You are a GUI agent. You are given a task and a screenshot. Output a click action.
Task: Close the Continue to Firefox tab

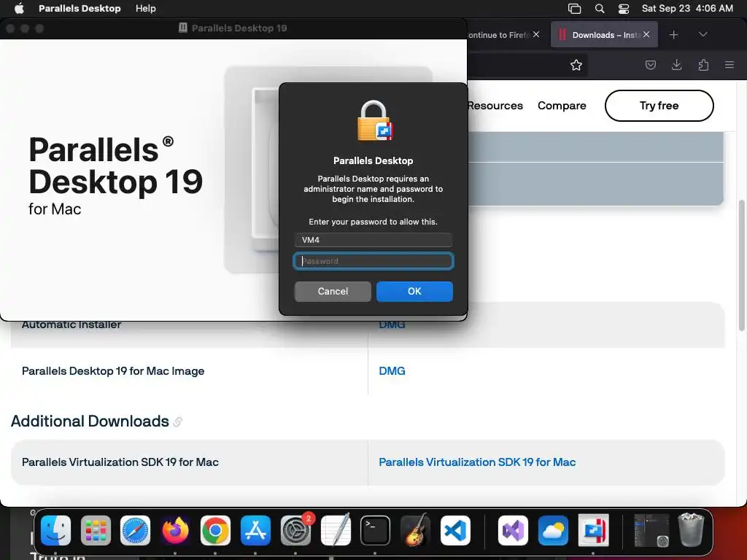coord(536,34)
